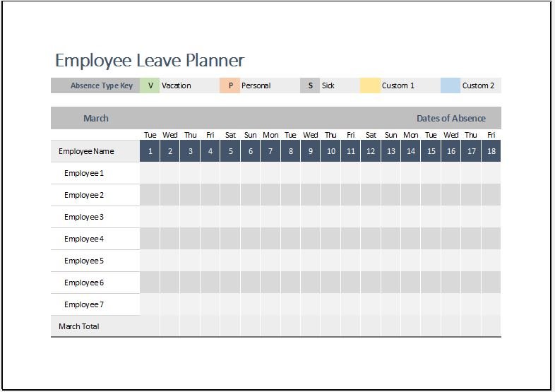Screen dimensions: 555x392
Task: Click date column header 18
Action: point(491,151)
